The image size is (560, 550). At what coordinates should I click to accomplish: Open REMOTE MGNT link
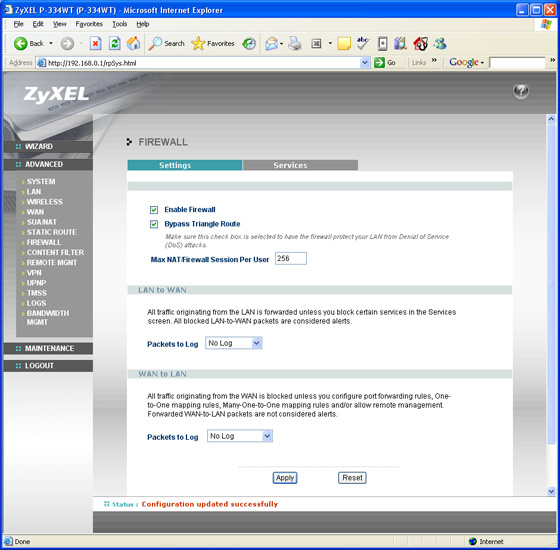[52, 262]
